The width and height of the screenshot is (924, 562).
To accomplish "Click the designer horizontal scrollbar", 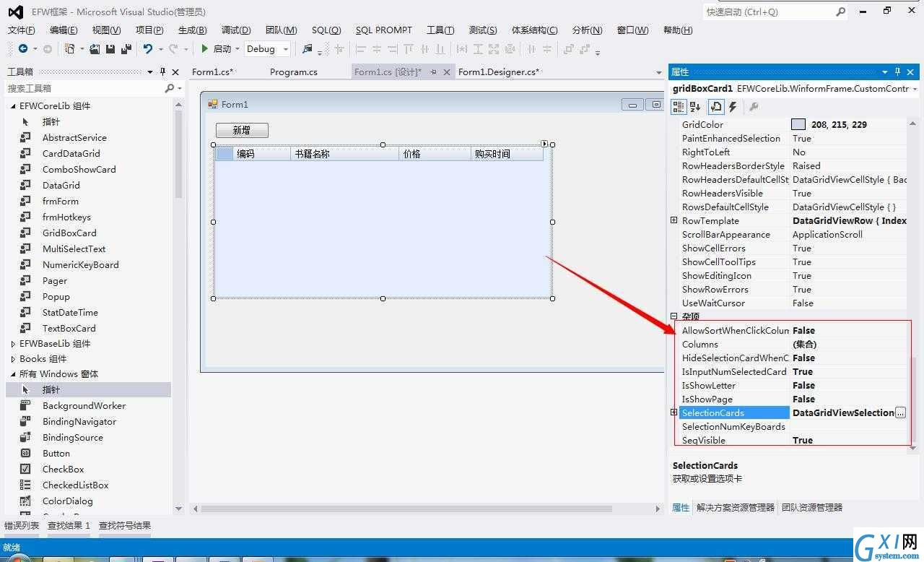I will click(x=406, y=509).
